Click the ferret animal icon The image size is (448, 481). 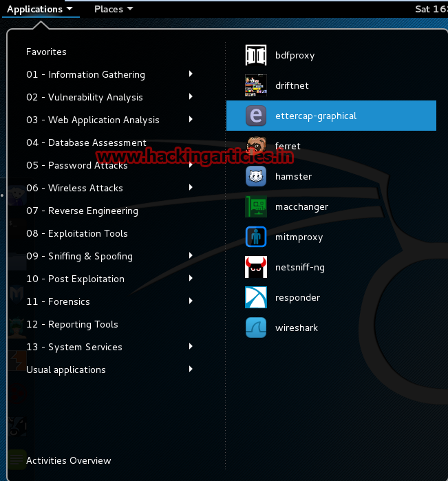click(x=256, y=145)
